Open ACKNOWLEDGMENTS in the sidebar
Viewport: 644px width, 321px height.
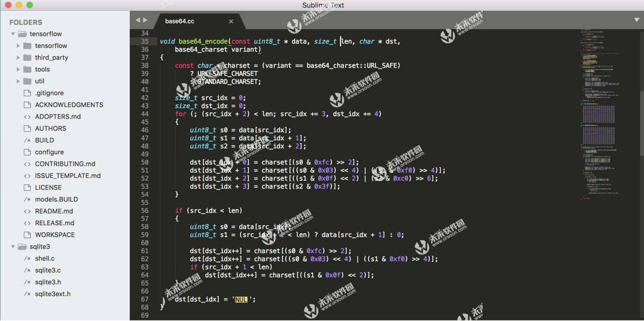coord(69,105)
